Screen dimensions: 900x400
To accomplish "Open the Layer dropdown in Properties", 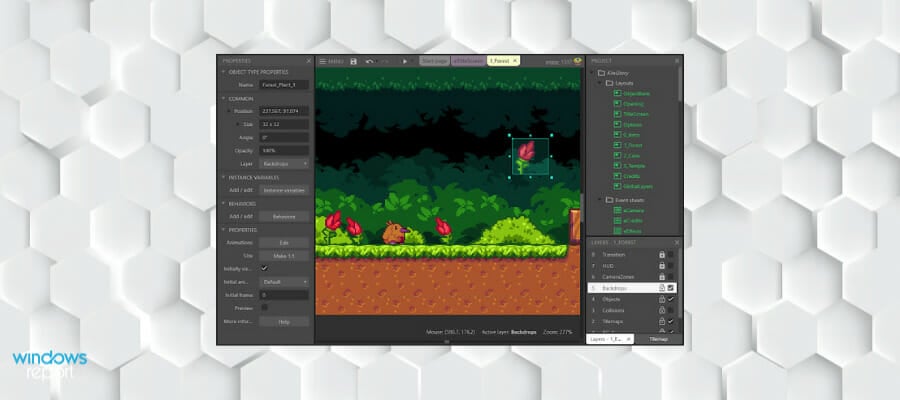I will (x=284, y=164).
